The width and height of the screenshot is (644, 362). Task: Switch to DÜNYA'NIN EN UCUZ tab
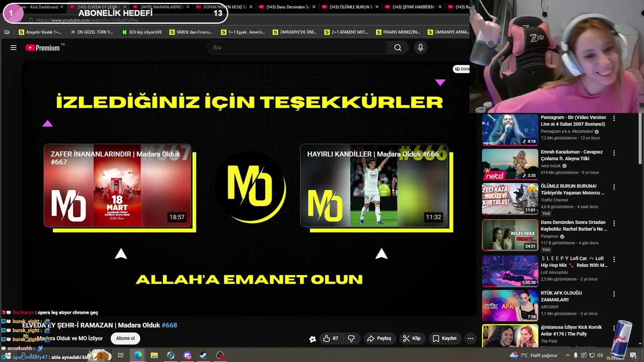click(224, 7)
